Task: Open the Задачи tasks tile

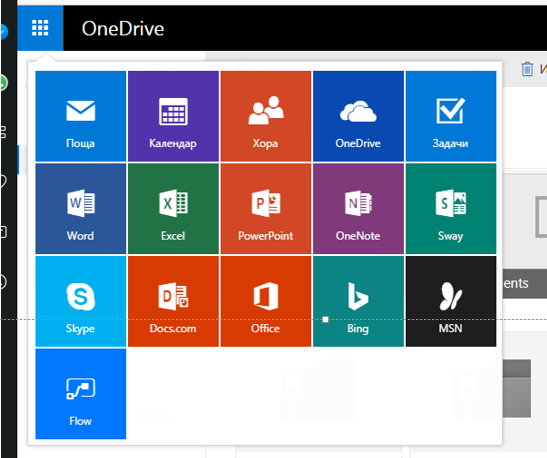Action: (451, 116)
